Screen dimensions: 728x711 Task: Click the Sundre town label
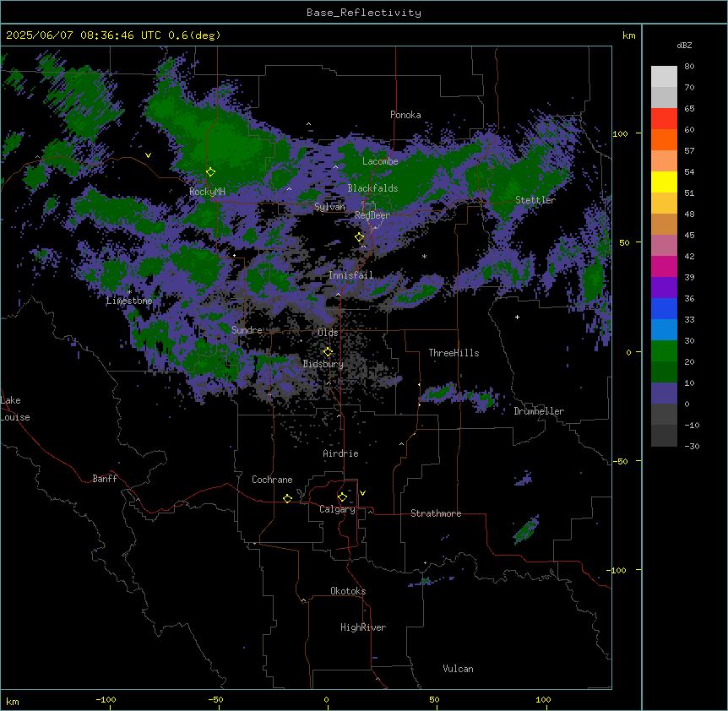coord(247,330)
